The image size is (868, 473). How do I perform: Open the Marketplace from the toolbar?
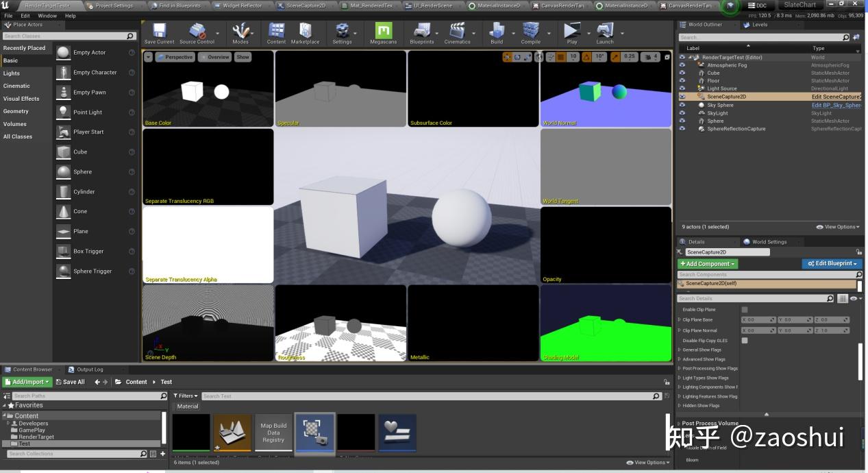(305, 32)
